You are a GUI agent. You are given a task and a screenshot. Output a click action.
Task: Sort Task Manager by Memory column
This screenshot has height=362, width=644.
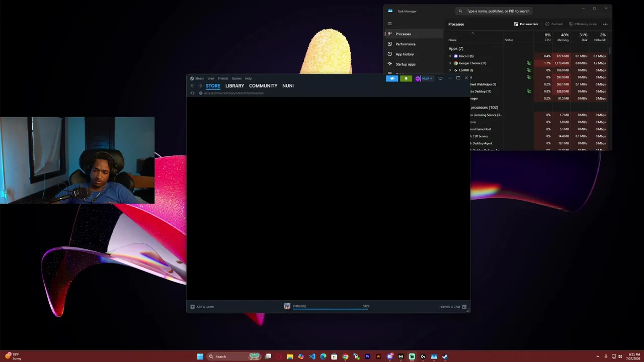point(562,37)
